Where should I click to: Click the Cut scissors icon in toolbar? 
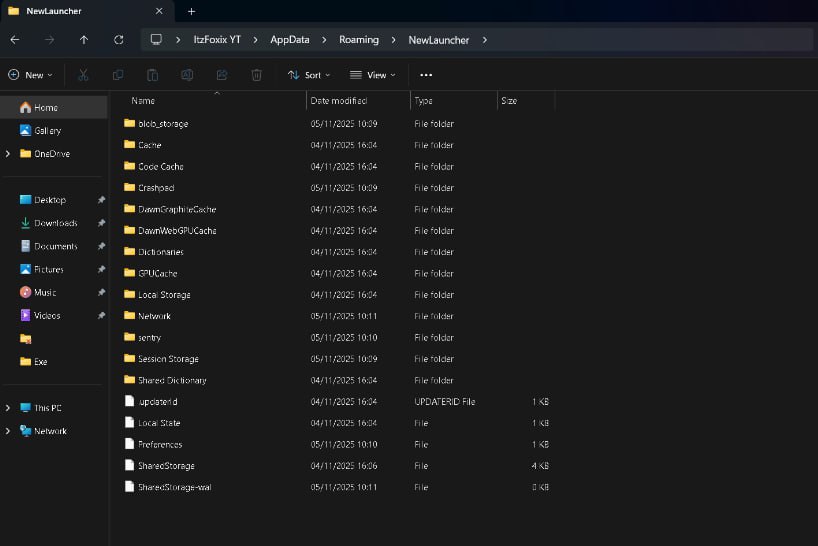click(x=84, y=75)
